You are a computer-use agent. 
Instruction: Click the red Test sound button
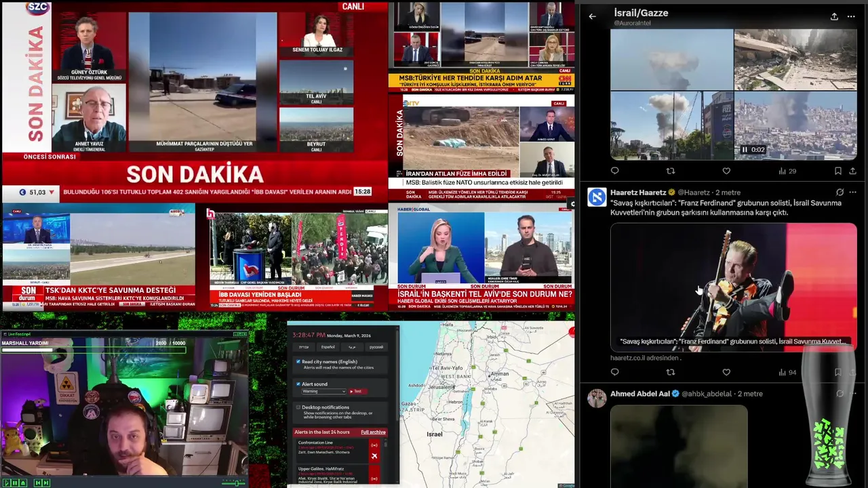click(x=357, y=391)
